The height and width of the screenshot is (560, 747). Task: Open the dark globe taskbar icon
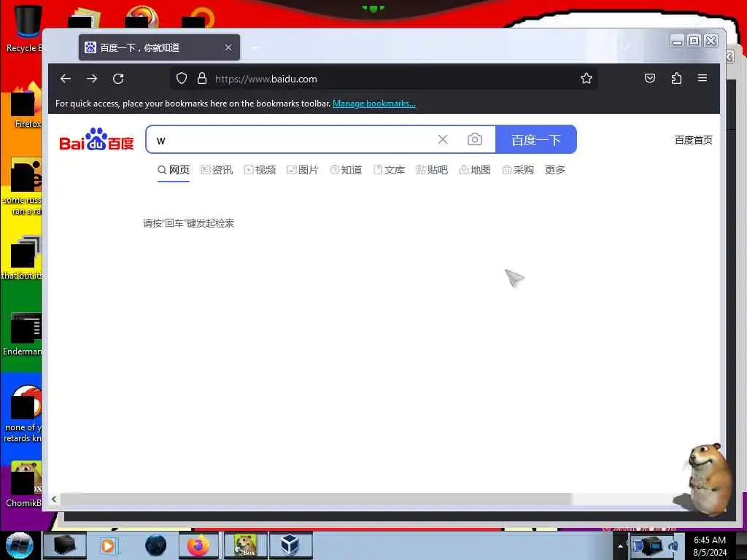[x=156, y=545]
